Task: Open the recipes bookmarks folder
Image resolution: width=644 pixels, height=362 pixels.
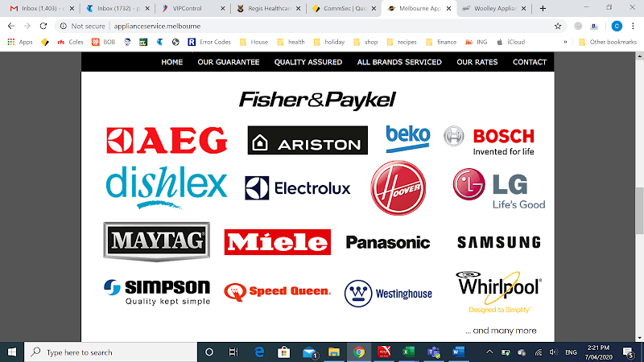Action: 402,42
